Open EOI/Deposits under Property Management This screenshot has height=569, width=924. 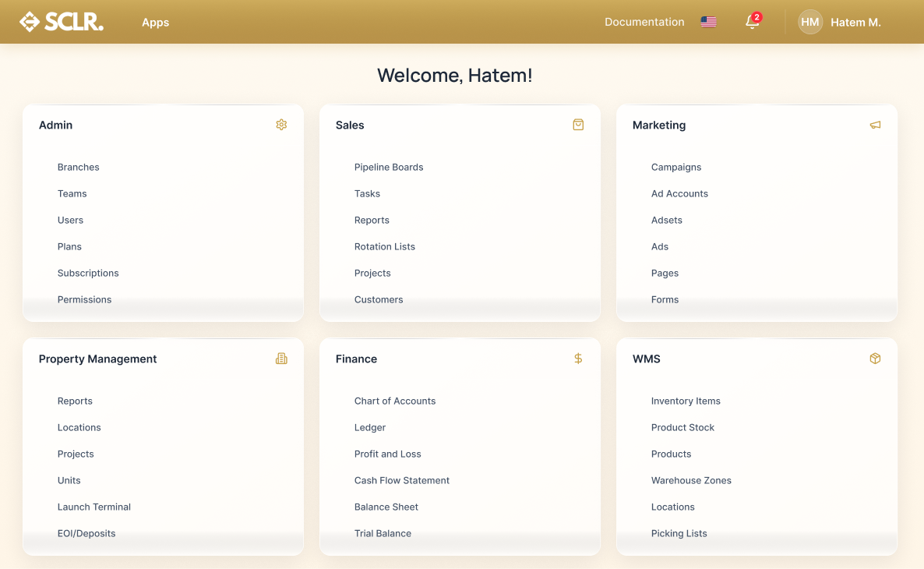(x=86, y=533)
